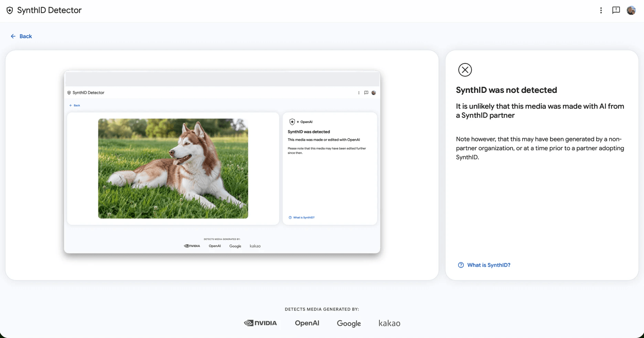Click the circled X not-detected icon
Screen dimensions: 644x338
click(465, 70)
